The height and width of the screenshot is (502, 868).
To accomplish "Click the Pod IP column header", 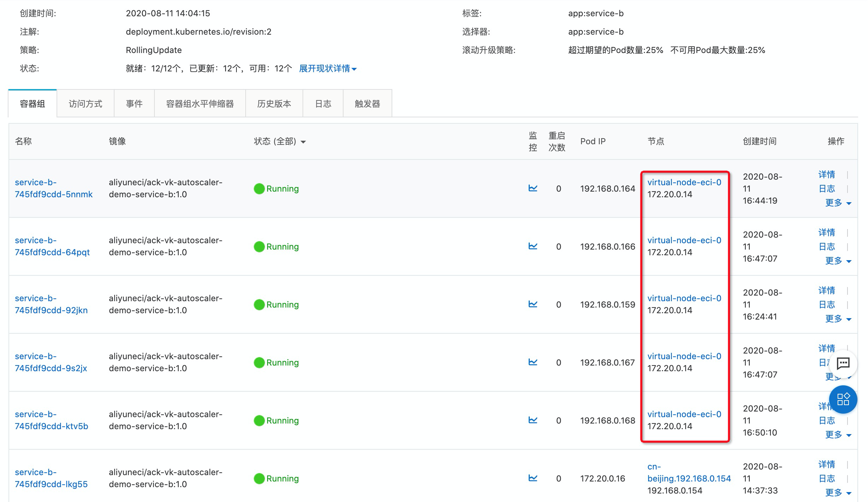I will click(x=593, y=141).
